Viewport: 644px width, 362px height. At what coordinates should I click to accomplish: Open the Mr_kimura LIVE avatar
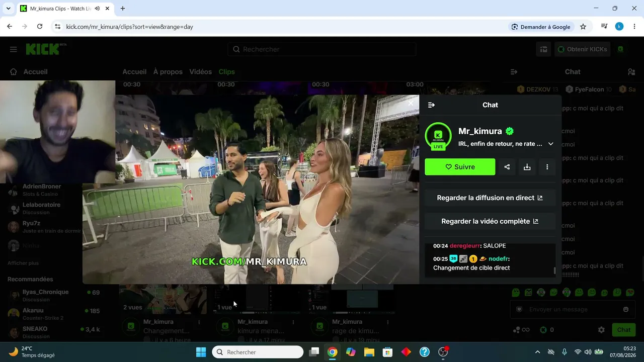[438, 136]
